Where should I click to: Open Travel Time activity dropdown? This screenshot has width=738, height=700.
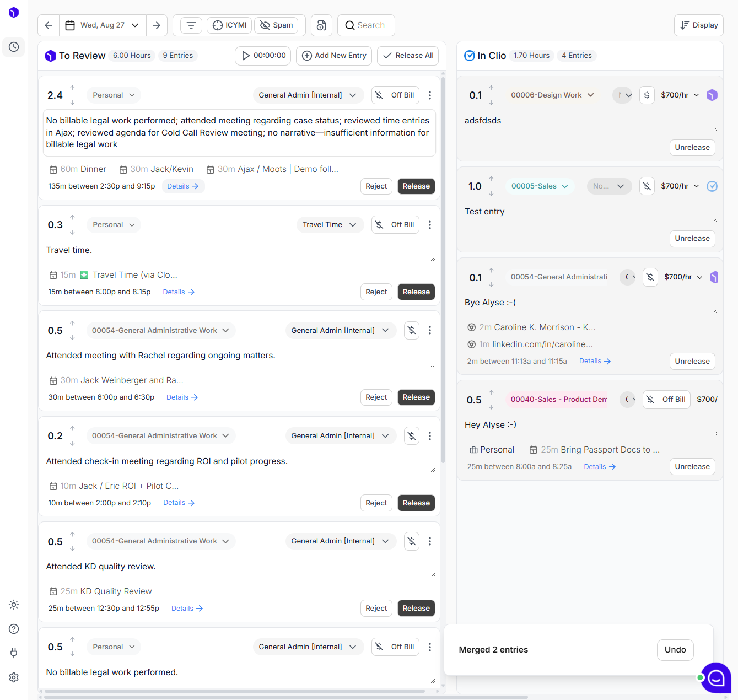[330, 225]
